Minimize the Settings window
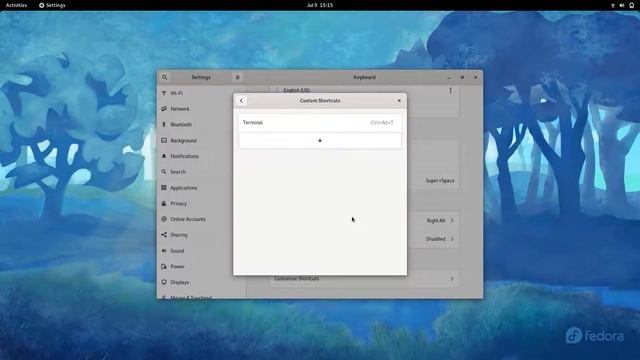 pos(449,77)
